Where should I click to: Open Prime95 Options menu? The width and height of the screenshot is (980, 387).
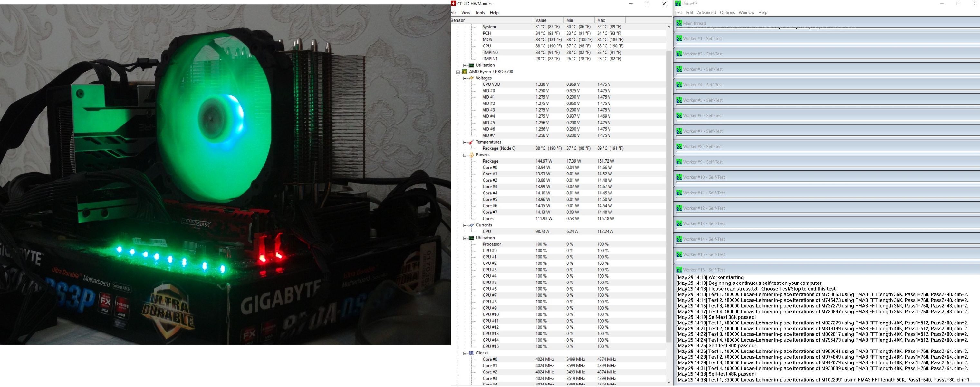pos(727,13)
